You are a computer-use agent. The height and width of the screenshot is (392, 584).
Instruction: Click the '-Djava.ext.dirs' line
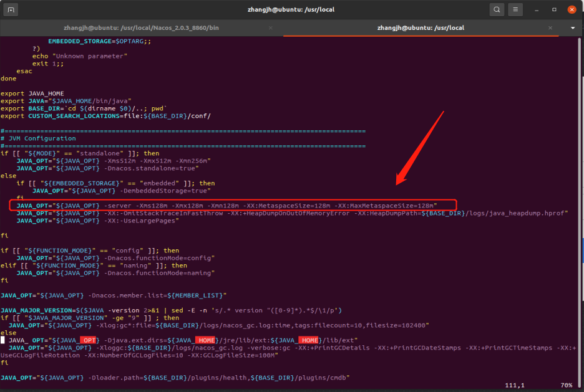click(x=183, y=340)
